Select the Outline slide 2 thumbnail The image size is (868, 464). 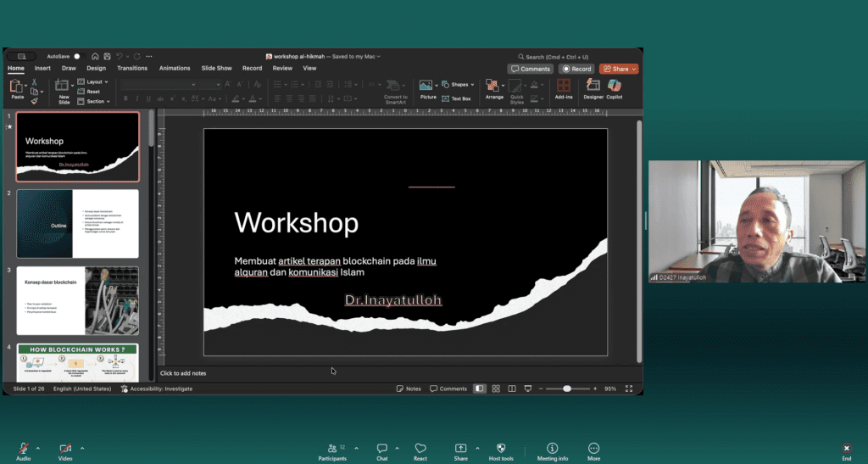coord(77,224)
